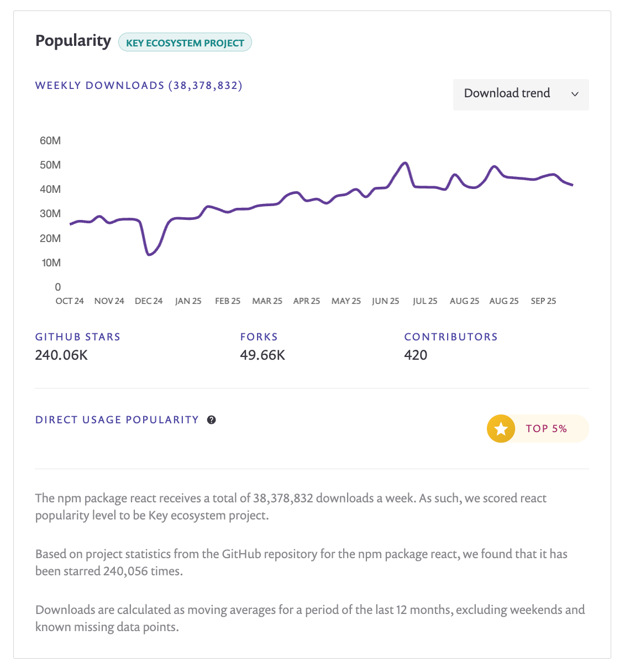Click the Weekly Downloads heading
The width and height of the screenshot is (630, 672).
pos(139,86)
